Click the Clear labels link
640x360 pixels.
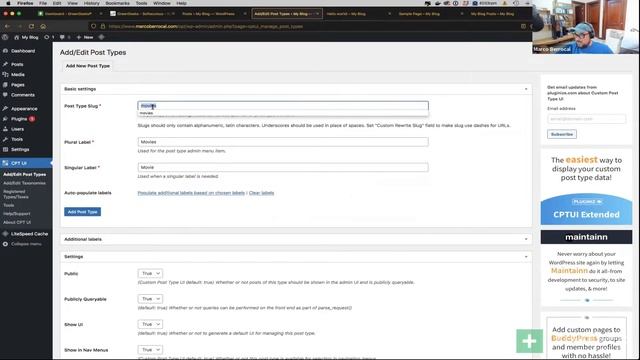(261, 193)
